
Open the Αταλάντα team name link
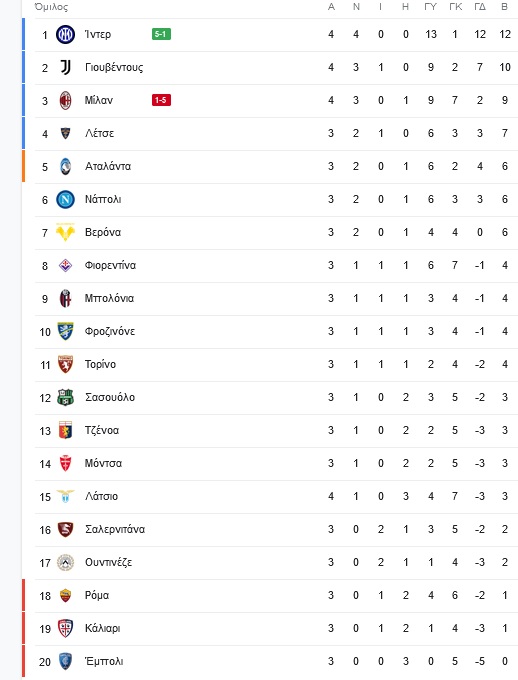[x=108, y=166]
